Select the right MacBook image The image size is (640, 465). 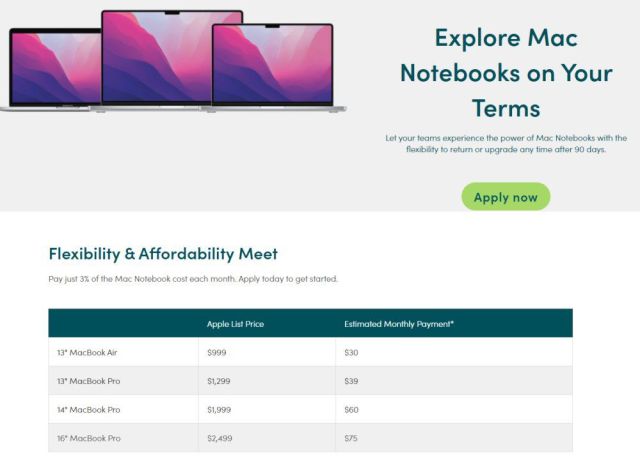pos(274,68)
